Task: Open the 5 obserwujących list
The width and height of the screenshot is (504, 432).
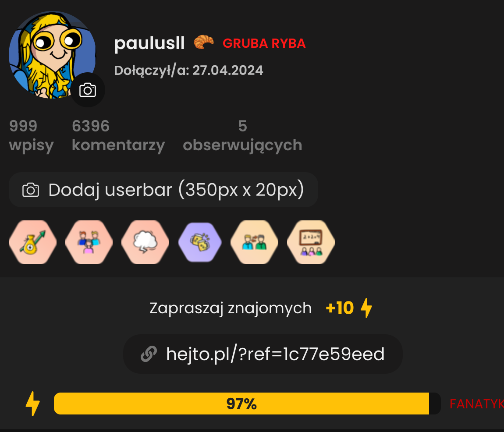Action: tap(243, 135)
